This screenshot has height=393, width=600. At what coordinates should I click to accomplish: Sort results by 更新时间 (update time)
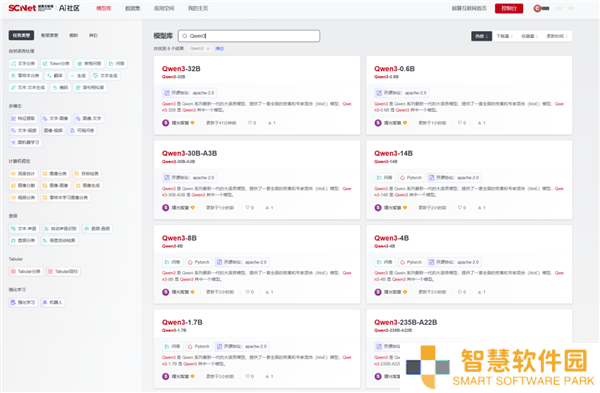coord(557,36)
